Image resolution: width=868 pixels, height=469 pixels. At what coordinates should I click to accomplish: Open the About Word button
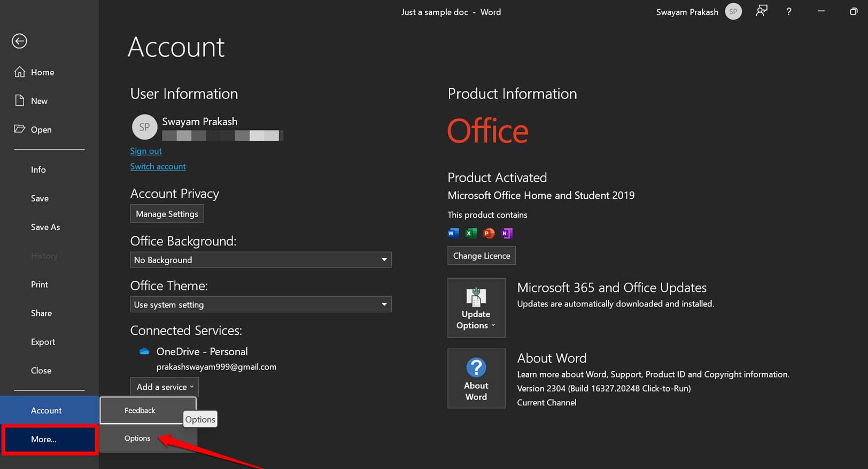tap(476, 378)
